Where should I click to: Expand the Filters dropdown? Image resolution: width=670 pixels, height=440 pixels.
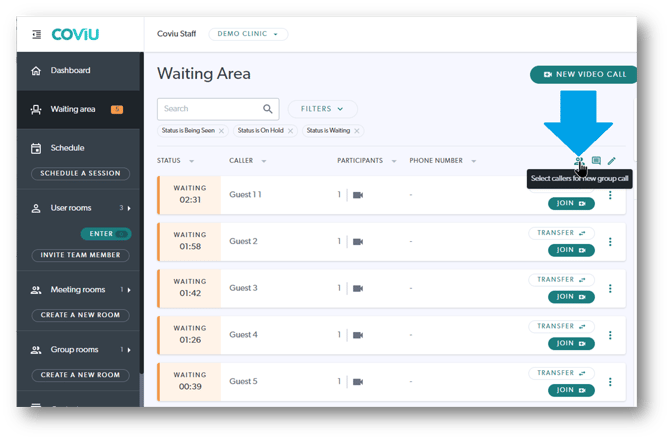[x=322, y=109]
